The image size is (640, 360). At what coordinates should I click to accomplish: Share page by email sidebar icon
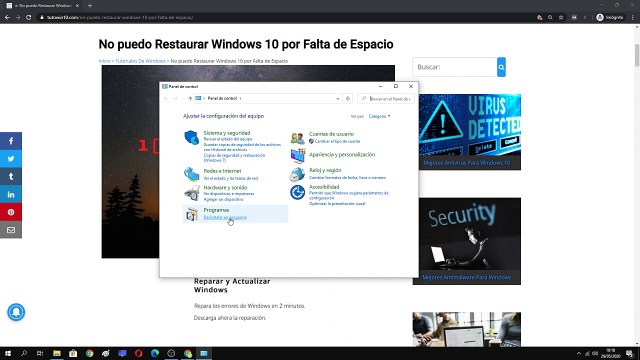pyautogui.click(x=11, y=230)
